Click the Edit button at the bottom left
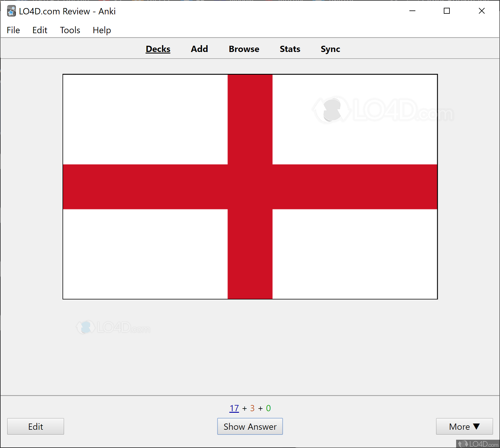Viewport: 500px width, 448px height. pyautogui.click(x=36, y=426)
